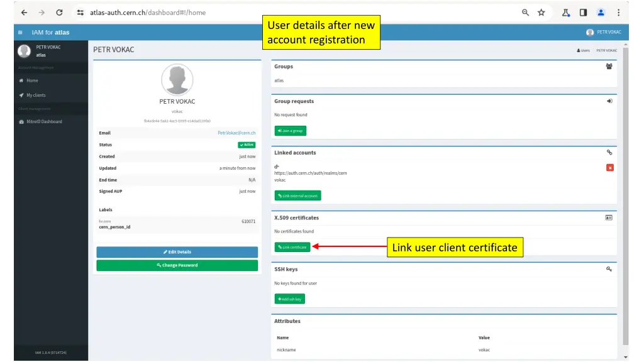The image size is (644, 362).
Task: Click the cern_person_id label text
Action: (114, 227)
